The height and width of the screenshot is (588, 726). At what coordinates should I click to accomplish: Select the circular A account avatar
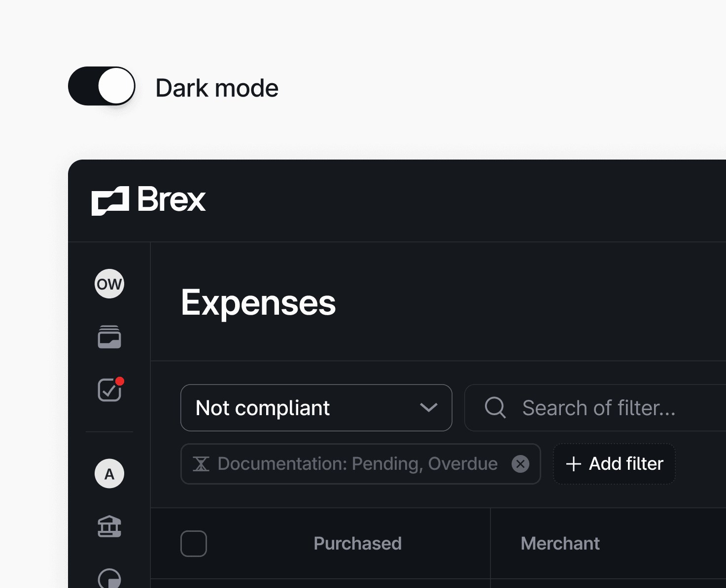[x=109, y=473]
